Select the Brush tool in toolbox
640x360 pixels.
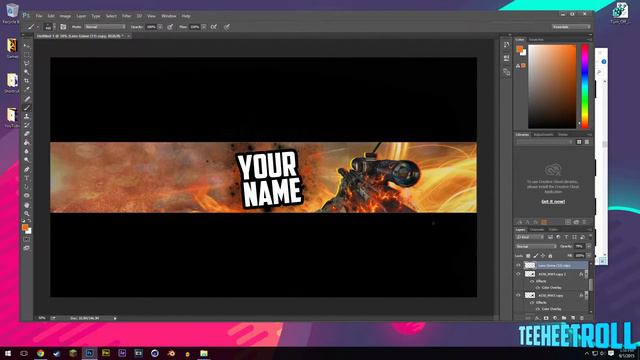point(27,108)
